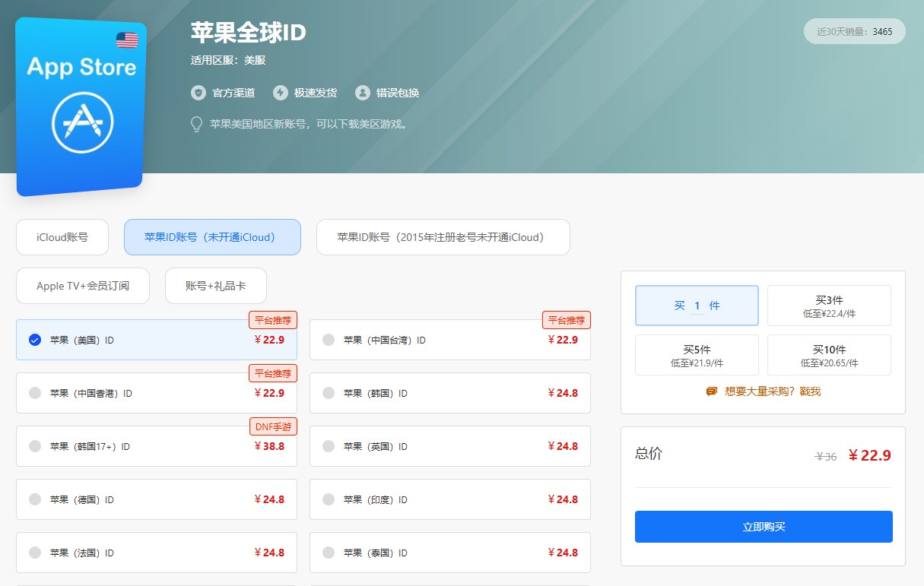
Task: Select the 账号+礼品卡 tab
Action: click(216, 286)
